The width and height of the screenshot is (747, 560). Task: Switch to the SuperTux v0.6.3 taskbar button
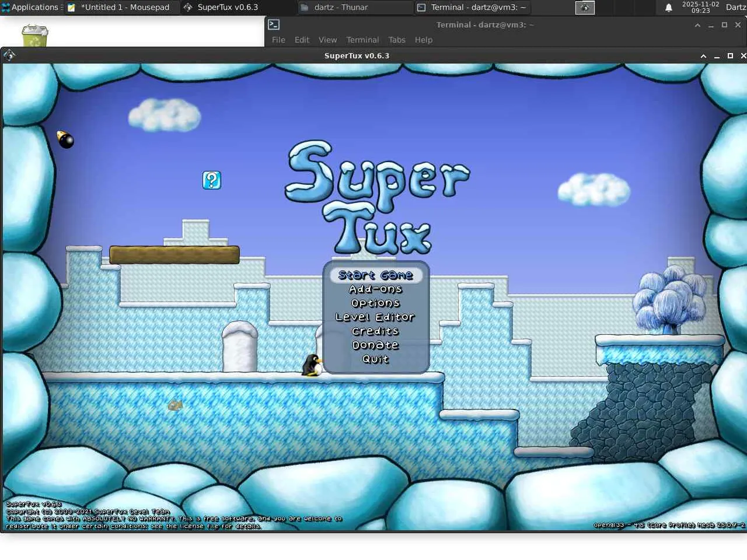[238, 8]
